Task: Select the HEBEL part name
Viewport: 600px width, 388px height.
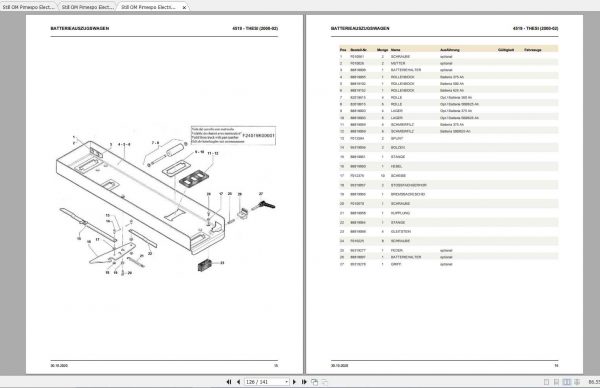Action: [x=396, y=166]
